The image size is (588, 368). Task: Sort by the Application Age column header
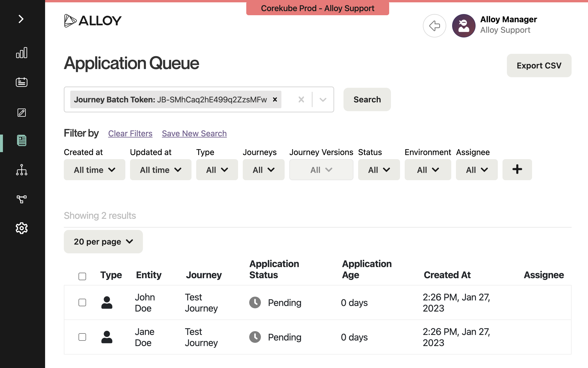point(367,269)
